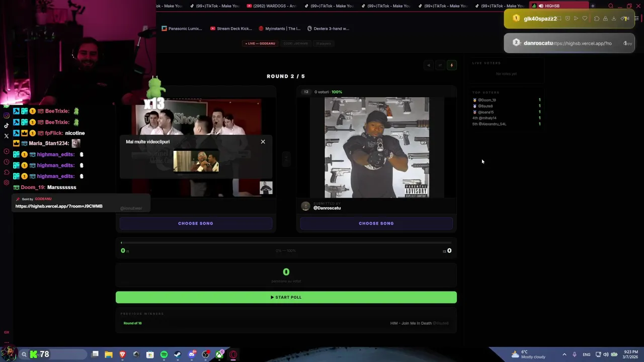Click the room link sent by GODEANU

click(59, 206)
